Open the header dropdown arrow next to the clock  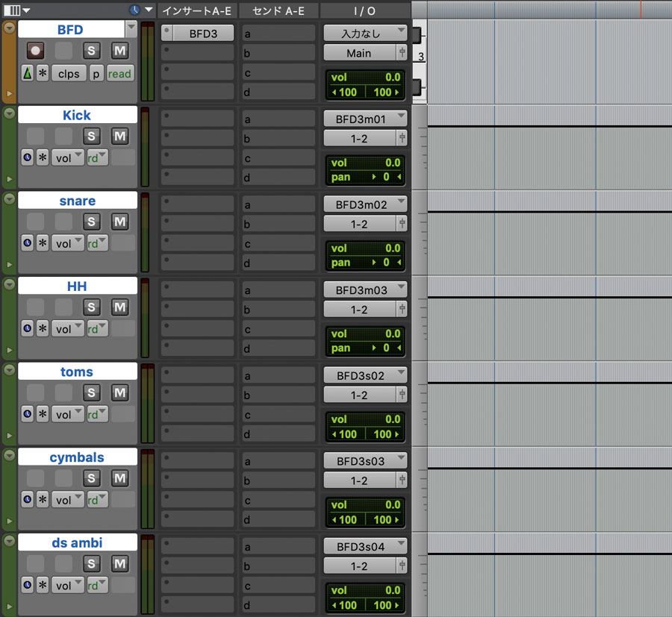coord(149,10)
